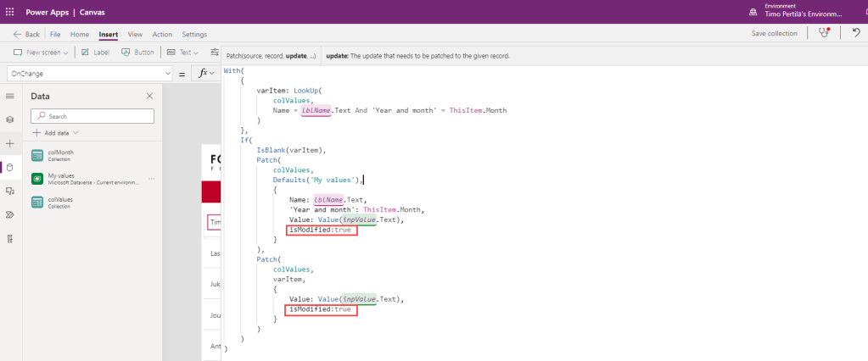
Task: Click the Back button
Action: 26,34
